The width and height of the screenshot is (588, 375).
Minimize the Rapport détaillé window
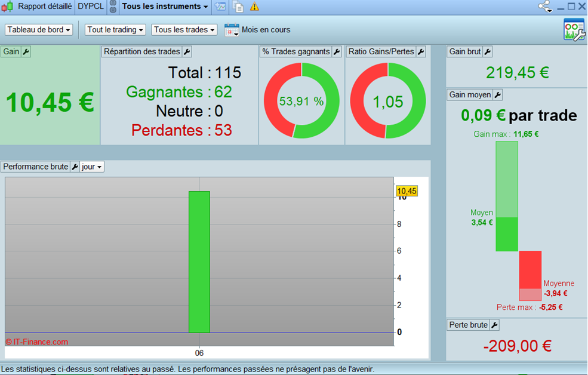[x=561, y=7]
